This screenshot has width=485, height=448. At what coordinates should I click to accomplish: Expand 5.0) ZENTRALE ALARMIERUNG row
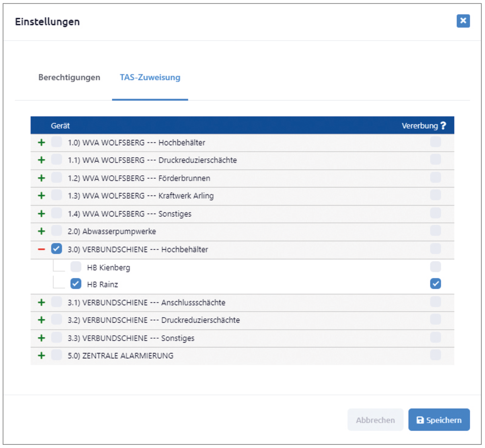tap(41, 356)
